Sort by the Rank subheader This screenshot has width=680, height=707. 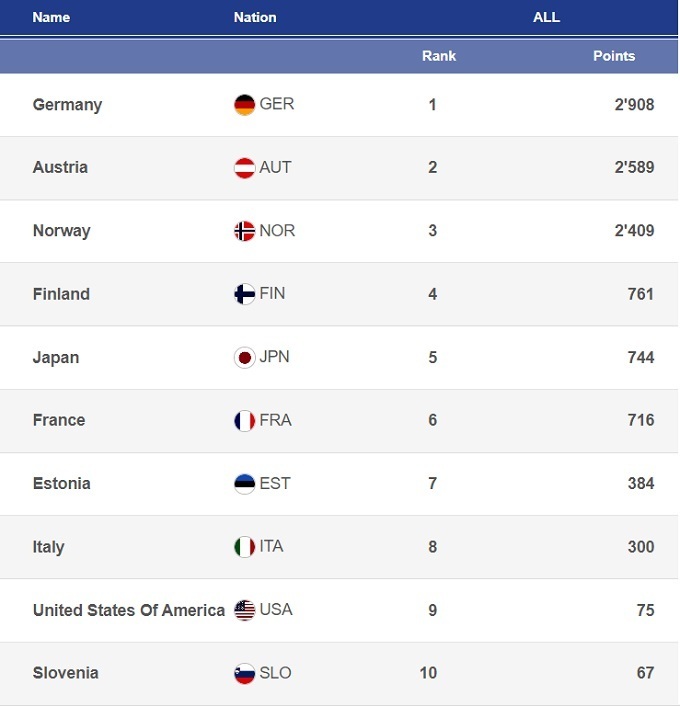439,56
